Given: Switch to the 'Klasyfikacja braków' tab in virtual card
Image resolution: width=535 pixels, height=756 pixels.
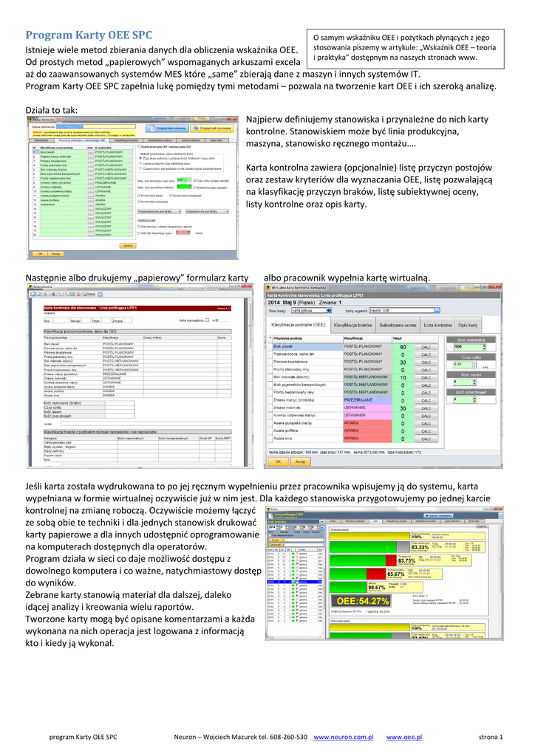Looking at the screenshot, I should [353, 325].
